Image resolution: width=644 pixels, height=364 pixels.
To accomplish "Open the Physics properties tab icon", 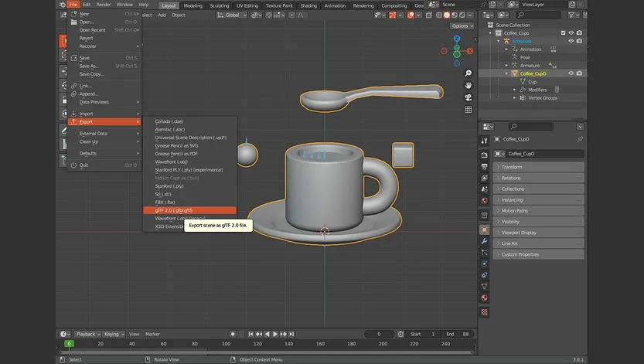I will click(484, 264).
